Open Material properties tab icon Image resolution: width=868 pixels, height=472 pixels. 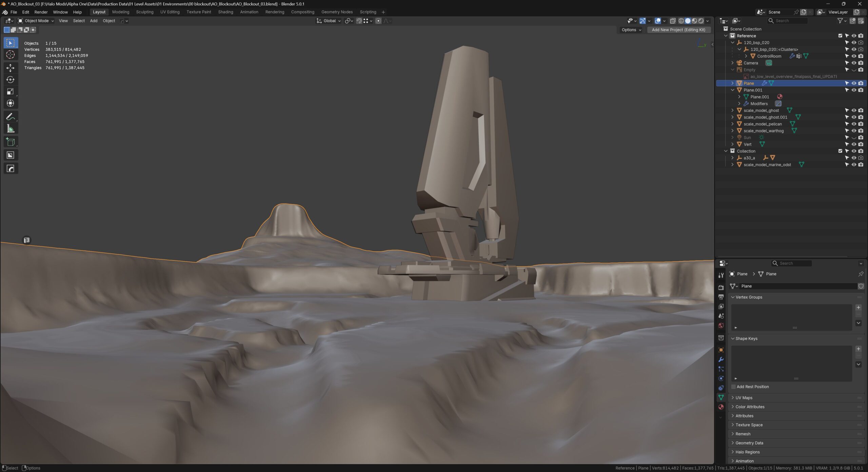coord(721,407)
